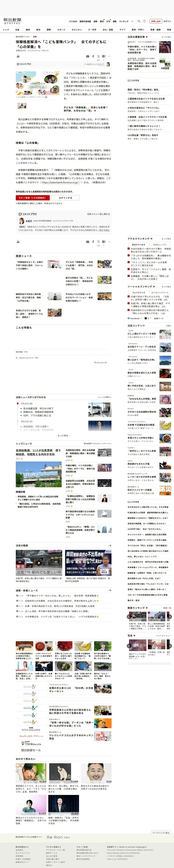
Task: Click the Hatena B! icon below the article body
Action: pos(104,242)
